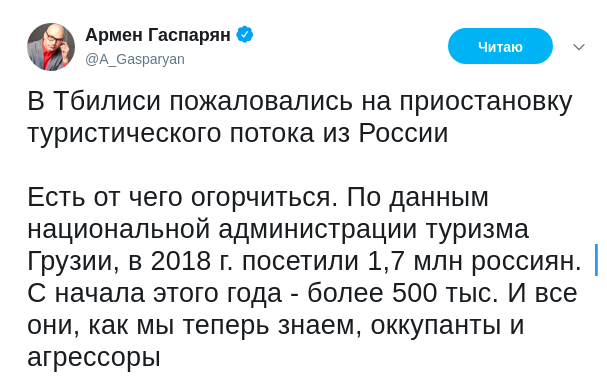Viewport: 607px width, 383px height.
Task: Click the text "более 500 тыс."
Action: click(403, 293)
